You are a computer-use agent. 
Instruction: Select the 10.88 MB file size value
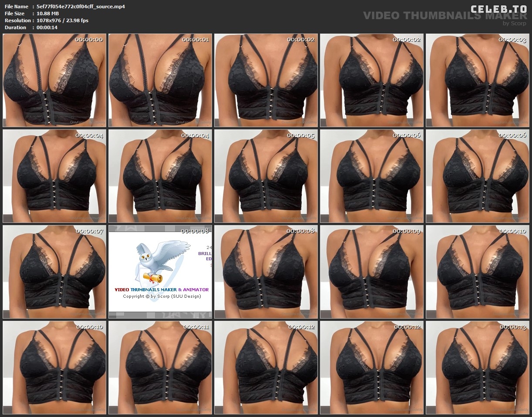(48, 13)
